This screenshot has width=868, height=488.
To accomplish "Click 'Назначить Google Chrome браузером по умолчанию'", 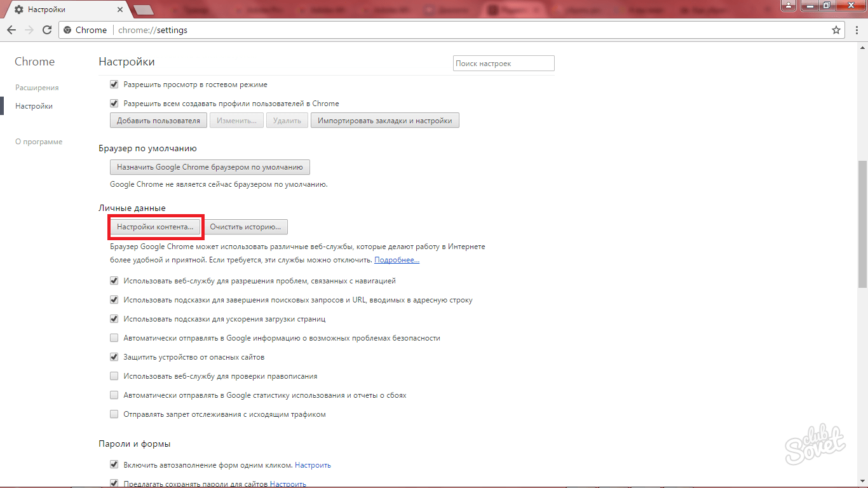I will click(x=210, y=167).
